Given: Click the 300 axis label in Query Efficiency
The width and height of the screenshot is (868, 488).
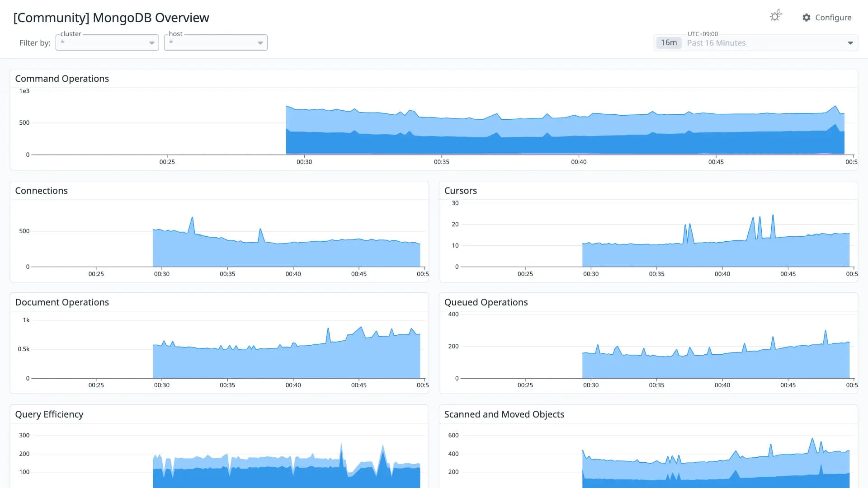Looking at the screenshot, I should pyautogui.click(x=24, y=436).
